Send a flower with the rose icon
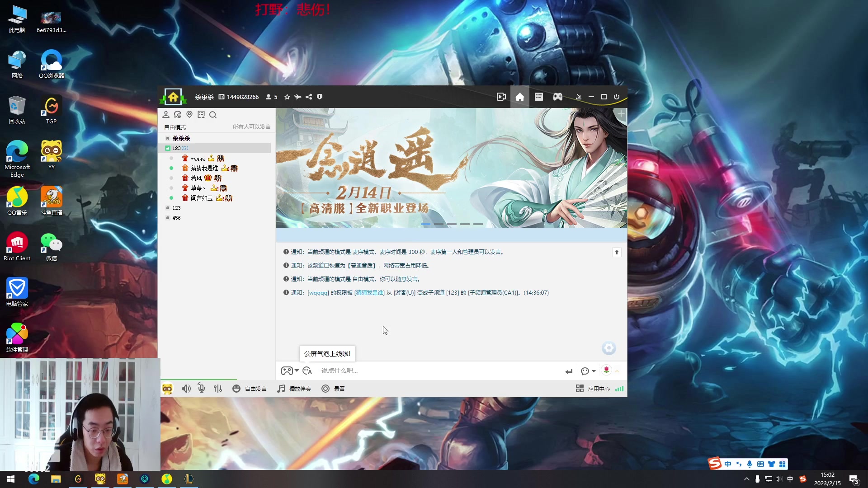The height and width of the screenshot is (488, 868). click(x=606, y=370)
